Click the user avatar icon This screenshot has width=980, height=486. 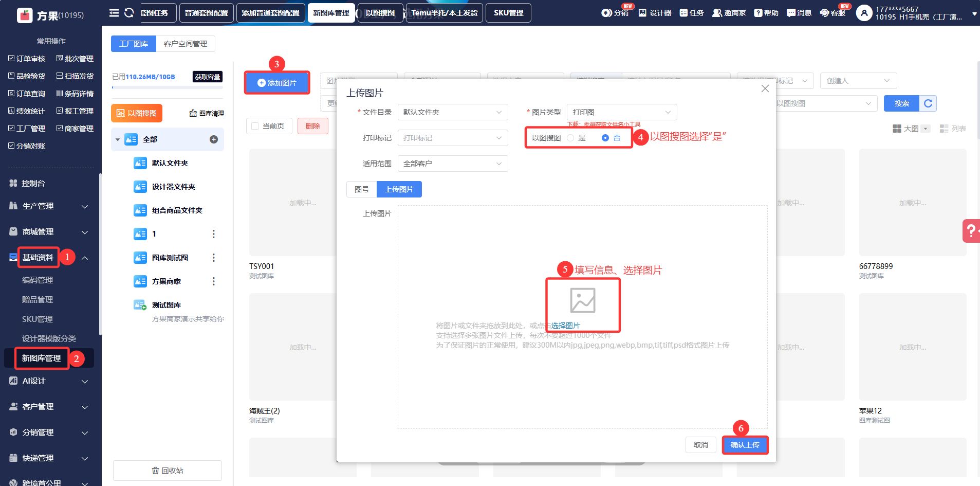[x=864, y=13]
